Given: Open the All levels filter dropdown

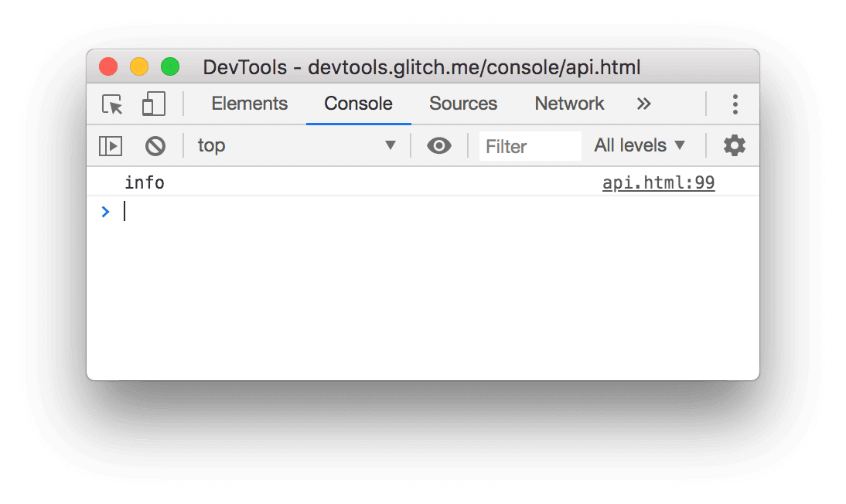Looking at the screenshot, I should (x=640, y=145).
